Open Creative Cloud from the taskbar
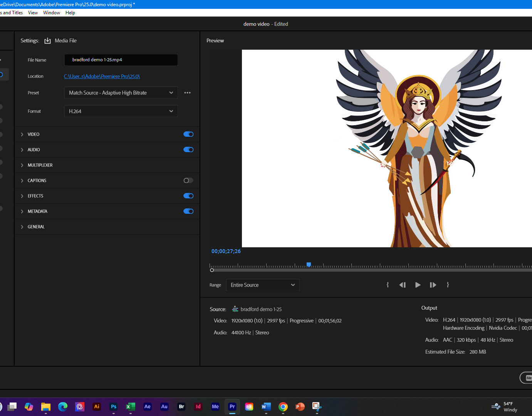 [249, 407]
